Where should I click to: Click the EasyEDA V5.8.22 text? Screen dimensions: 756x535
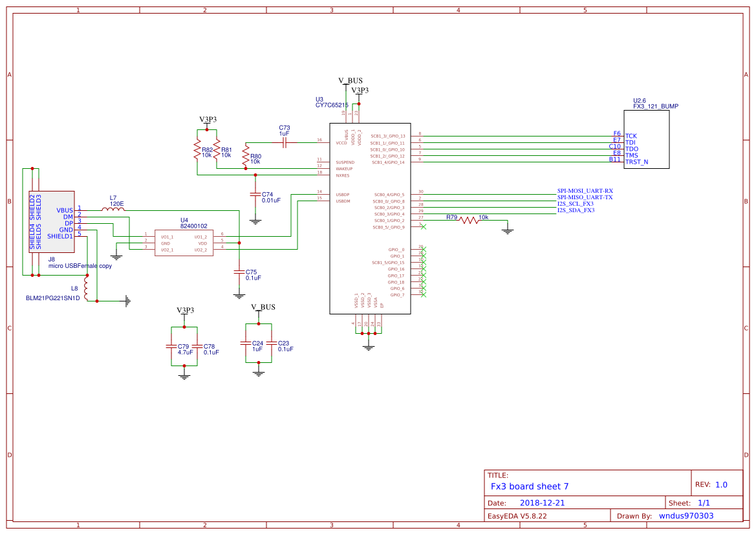tap(517, 516)
